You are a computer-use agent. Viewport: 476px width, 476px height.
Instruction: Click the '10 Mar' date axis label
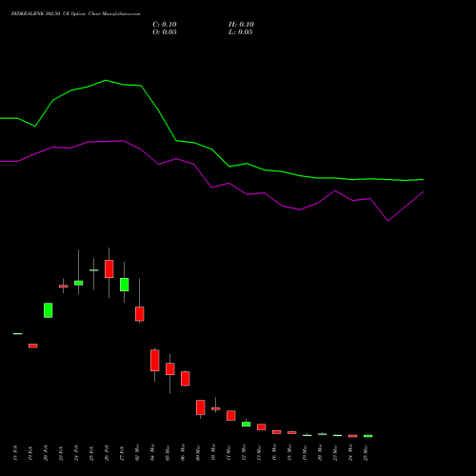pyautogui.click(x=213, y=453)
